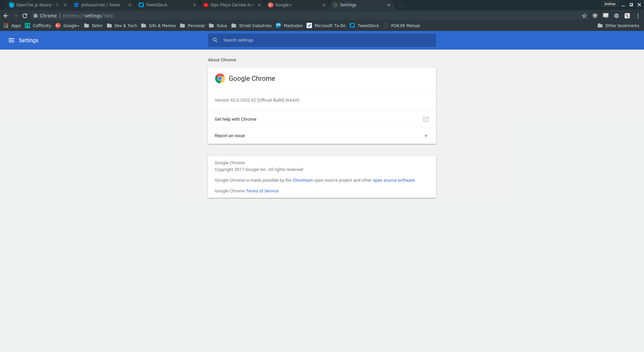
Task: Click the Chrome site info chip
Action: pos(45,16)
